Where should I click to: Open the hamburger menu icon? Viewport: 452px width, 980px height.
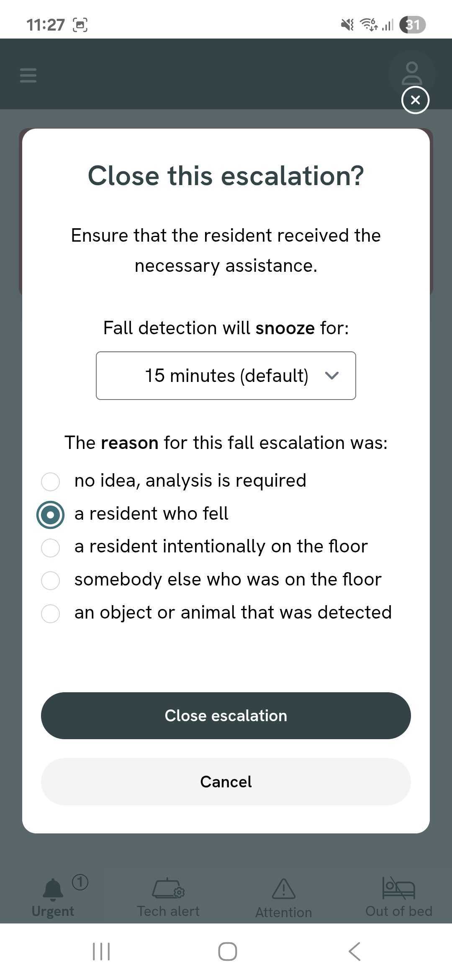coord(28,75)
